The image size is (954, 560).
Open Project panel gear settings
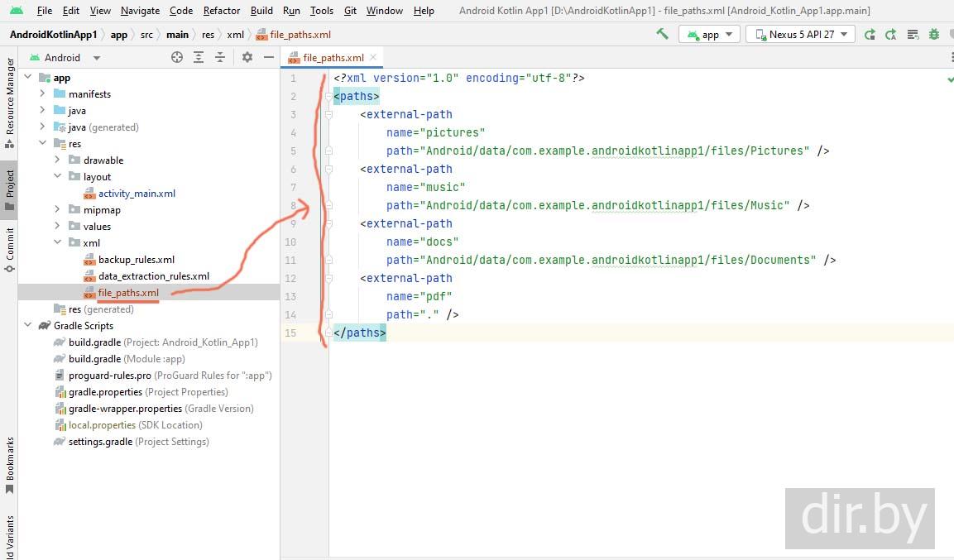pos(247,57)
